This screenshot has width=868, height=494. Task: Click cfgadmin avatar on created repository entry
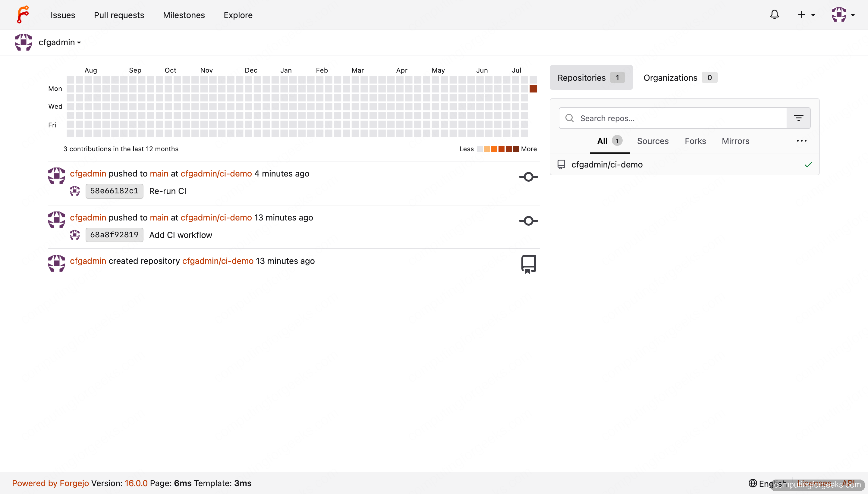(57, 263)
